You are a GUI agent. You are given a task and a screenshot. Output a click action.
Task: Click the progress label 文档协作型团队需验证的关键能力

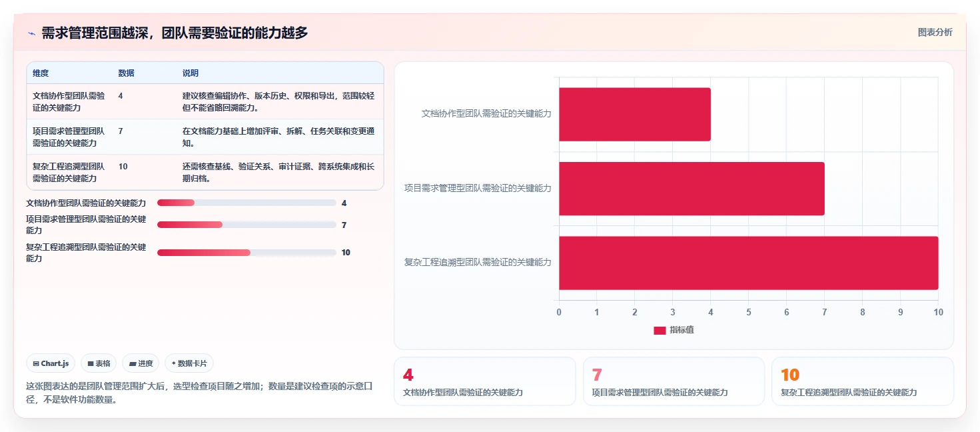pyautogui.click(x=86, y=203)
